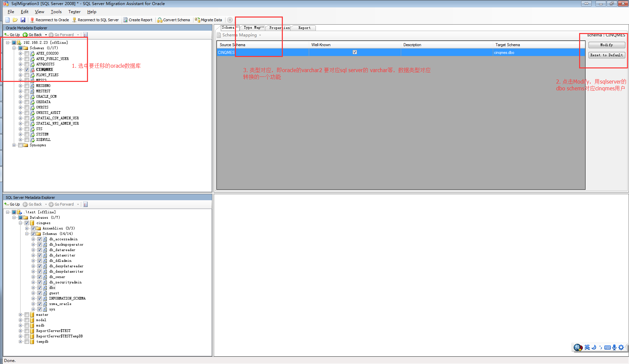The image size is (629, 364).
Task: Click the Stop icon in the toolbar
Action: tap(230, 20)
